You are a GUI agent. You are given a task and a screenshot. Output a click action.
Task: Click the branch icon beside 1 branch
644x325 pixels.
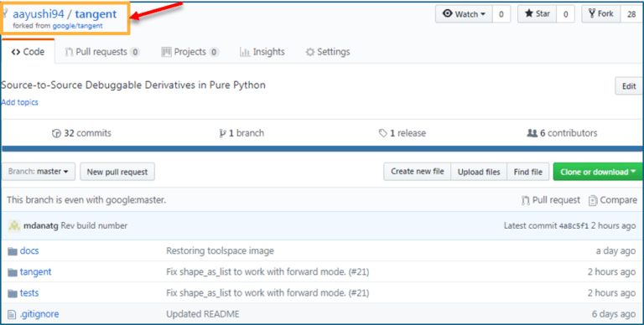[222, 133]
